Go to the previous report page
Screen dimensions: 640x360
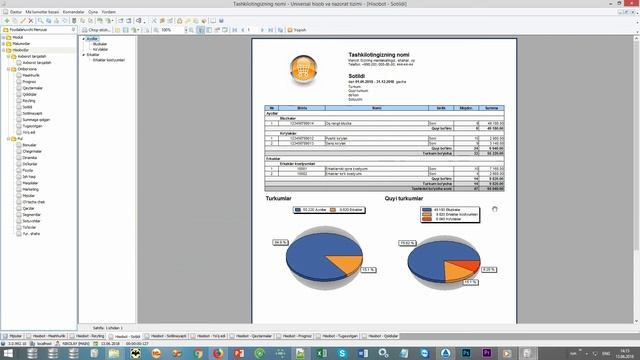tap(243, 30)
